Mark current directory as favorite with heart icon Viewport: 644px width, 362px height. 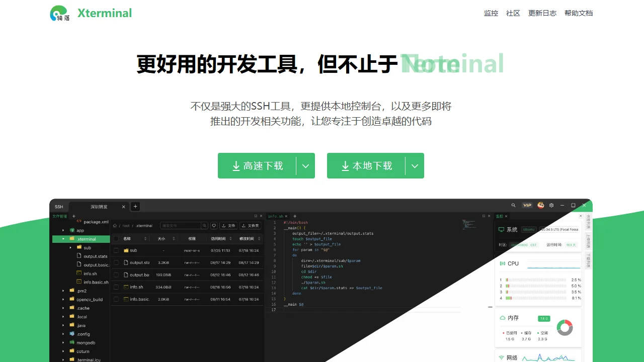point(214,226)
